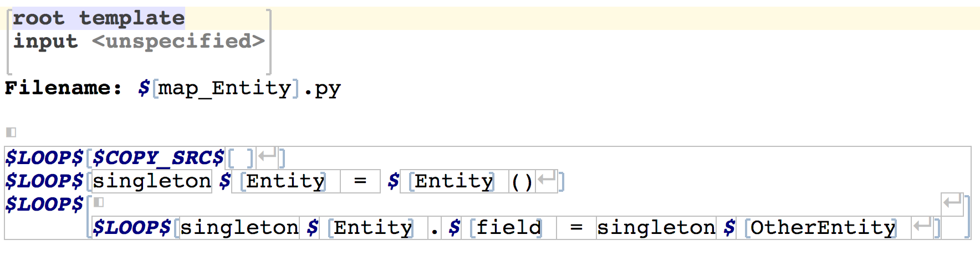Click 'Entity' left of the '=' on second row

[x=285, y=181]
